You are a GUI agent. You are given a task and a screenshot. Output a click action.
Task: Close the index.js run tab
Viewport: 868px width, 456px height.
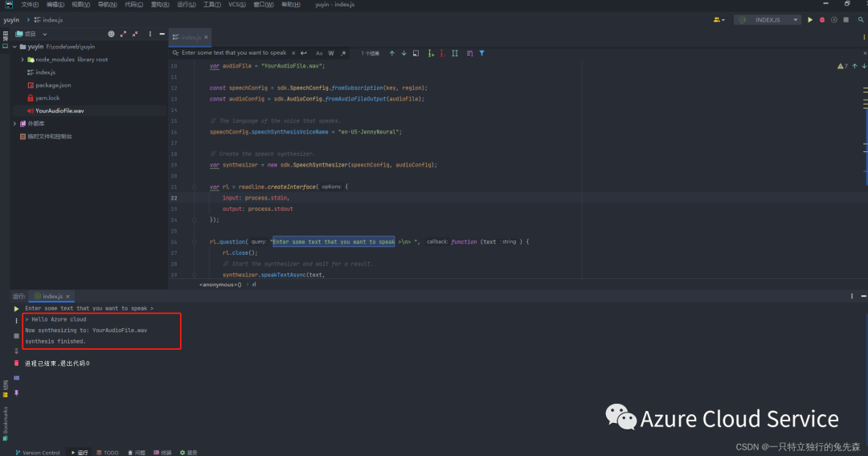[x=68, y=297]
